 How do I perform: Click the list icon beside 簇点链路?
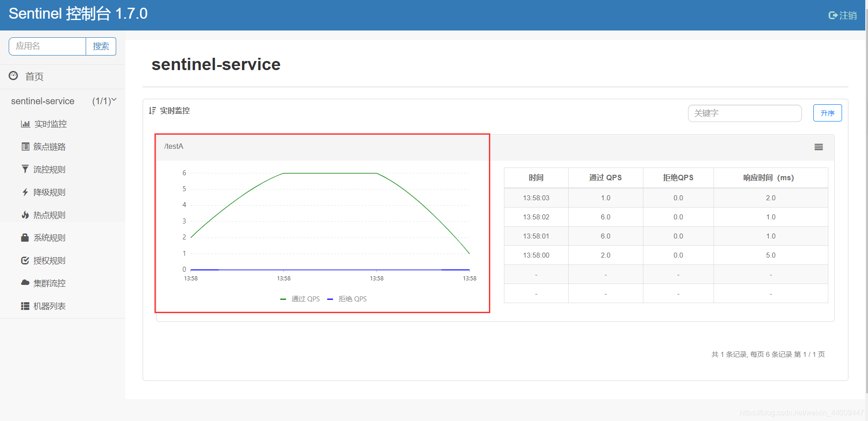(x=26, y=147)
